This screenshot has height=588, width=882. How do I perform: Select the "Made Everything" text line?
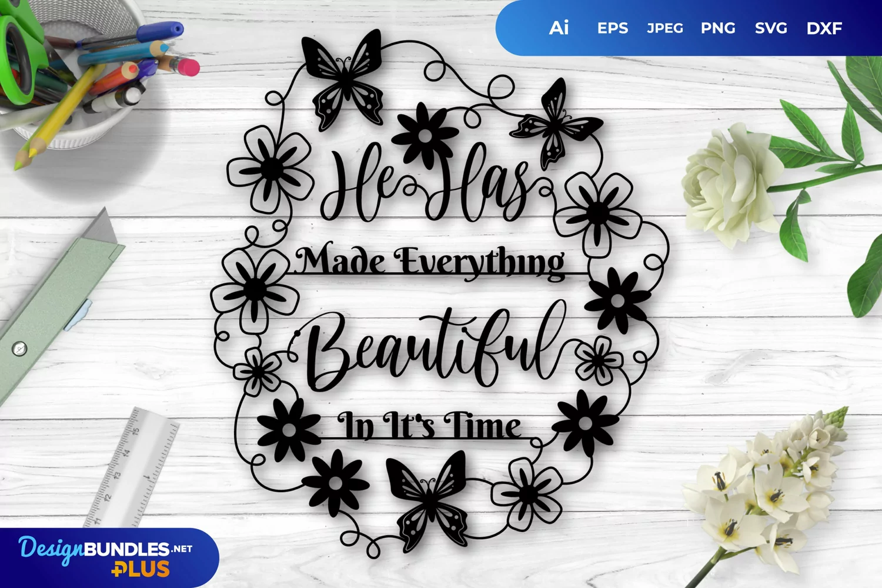(x=430, y=262)
